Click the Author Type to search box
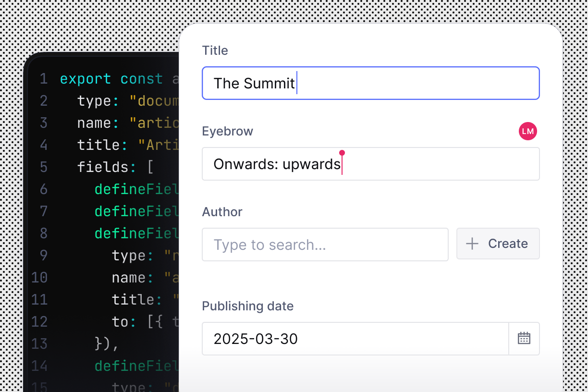Image resolution: width=588 pixels, height=392 pixels. click(325, 245)
